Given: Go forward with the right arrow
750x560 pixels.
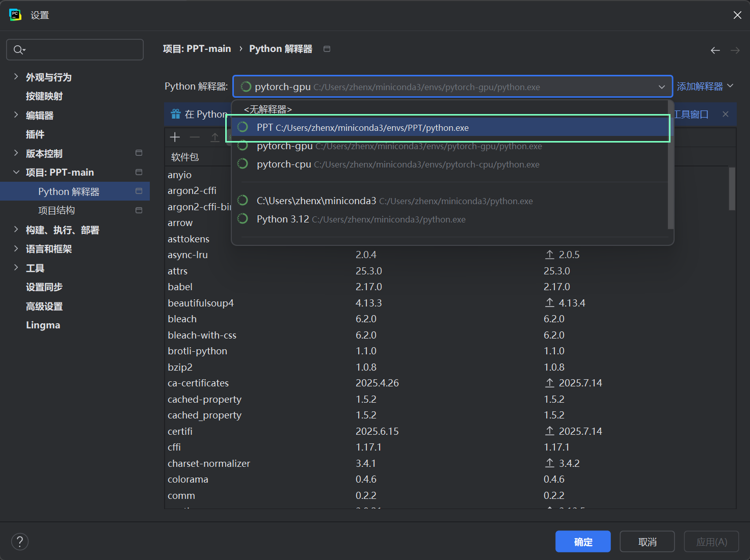Looking at the screenshot, I should 735,50.
